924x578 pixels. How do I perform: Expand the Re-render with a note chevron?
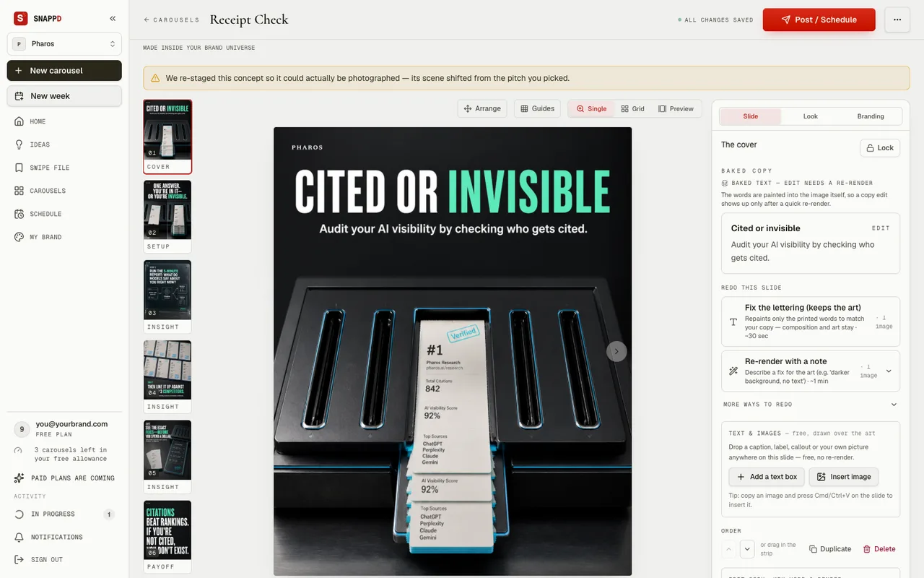pos(889,371)
